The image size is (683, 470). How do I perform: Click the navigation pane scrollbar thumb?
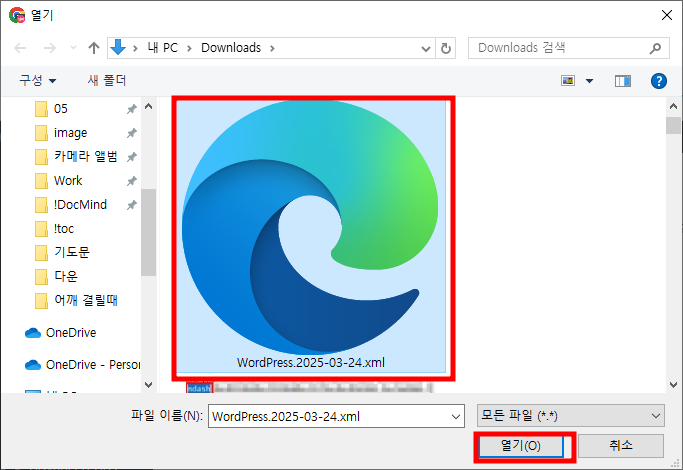[149, 232]
